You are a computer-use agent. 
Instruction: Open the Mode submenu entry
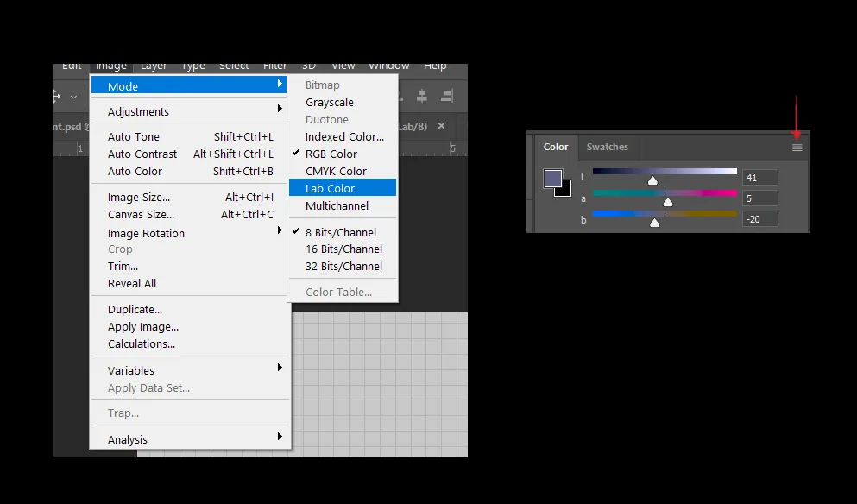click(x=188, y=85)
